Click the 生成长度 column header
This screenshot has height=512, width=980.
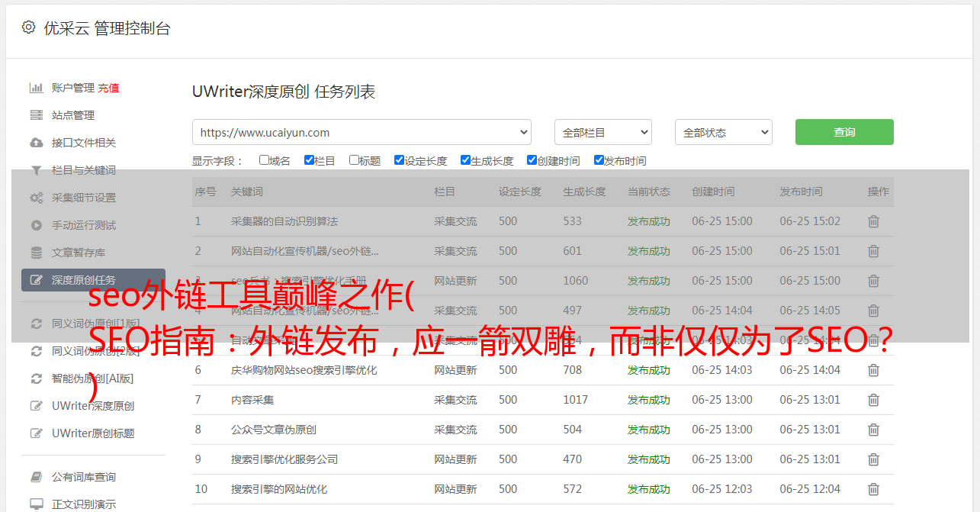click(x=584, y=192)
